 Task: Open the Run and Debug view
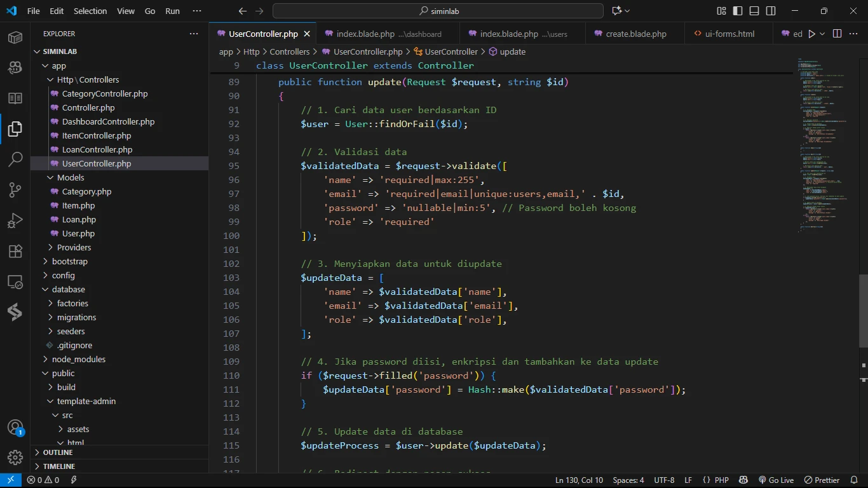click(x=15, y=220)
